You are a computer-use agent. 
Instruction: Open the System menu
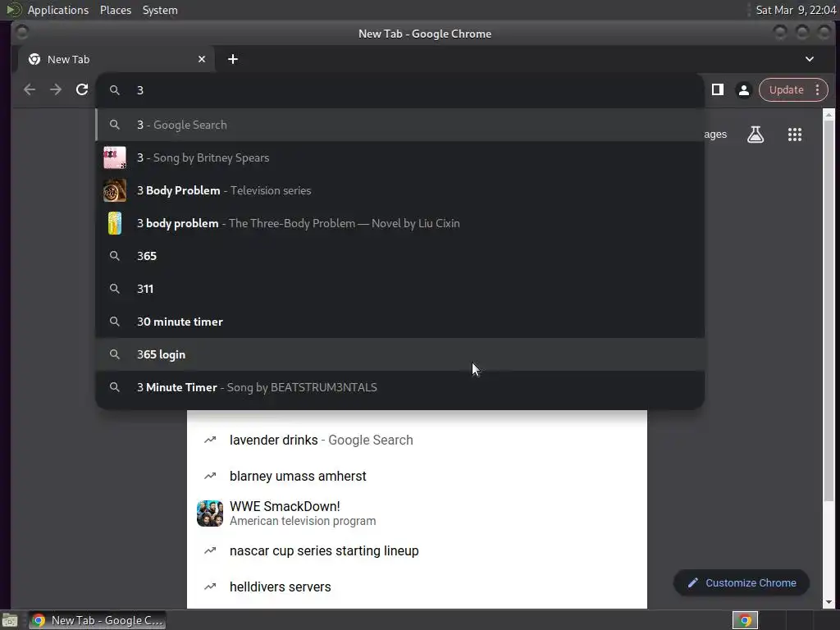click(x=160, y=10)
